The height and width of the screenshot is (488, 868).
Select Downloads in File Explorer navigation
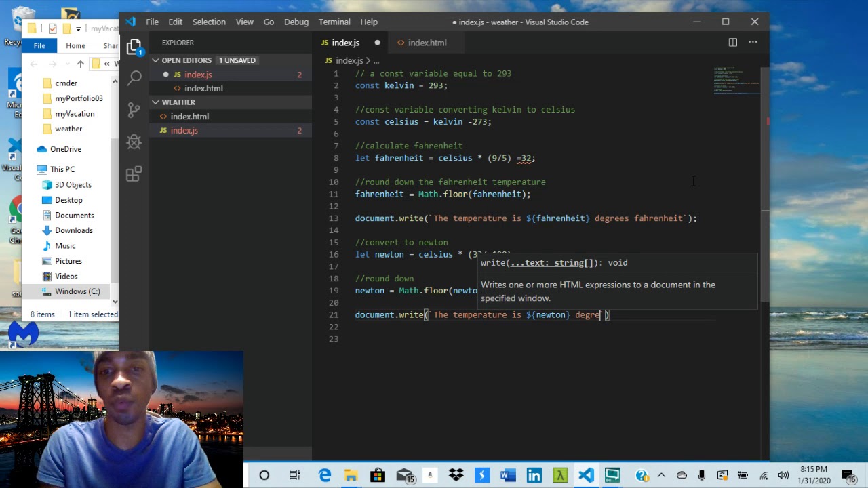click(x=74, y=230)
